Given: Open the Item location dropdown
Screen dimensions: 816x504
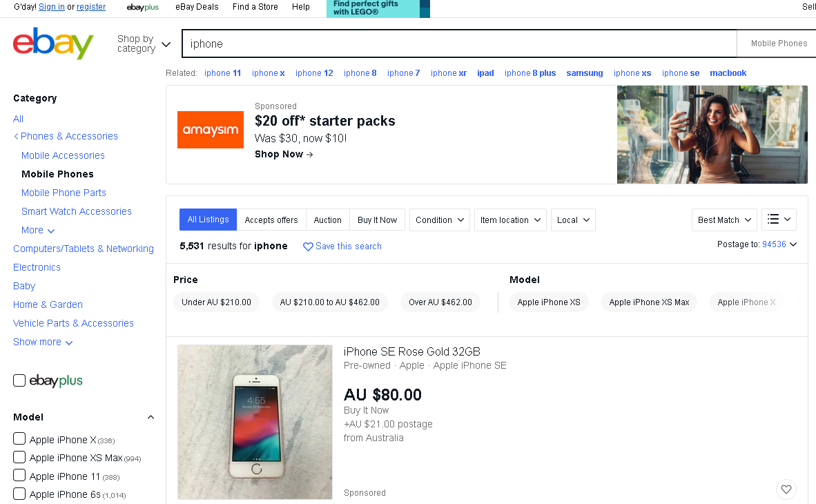Looking at the screenshot, I should click(510, 220).
